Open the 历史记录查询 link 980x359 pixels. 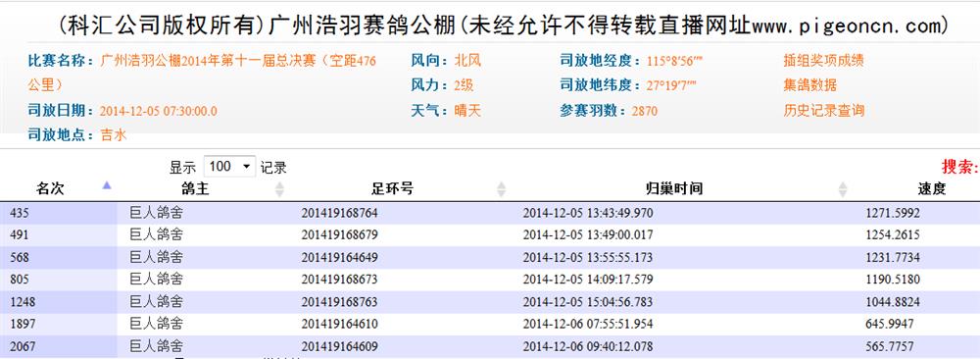coord(824,111)
